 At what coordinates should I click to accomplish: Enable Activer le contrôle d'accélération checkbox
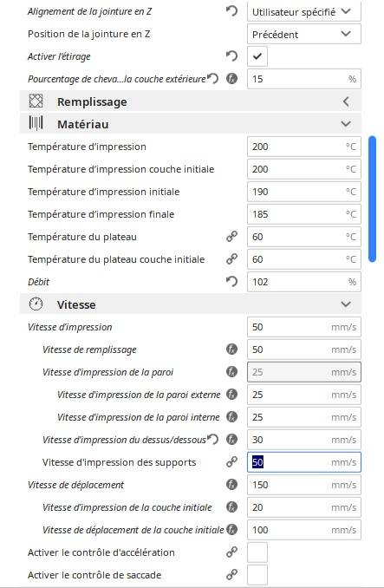tap(257, 552)
